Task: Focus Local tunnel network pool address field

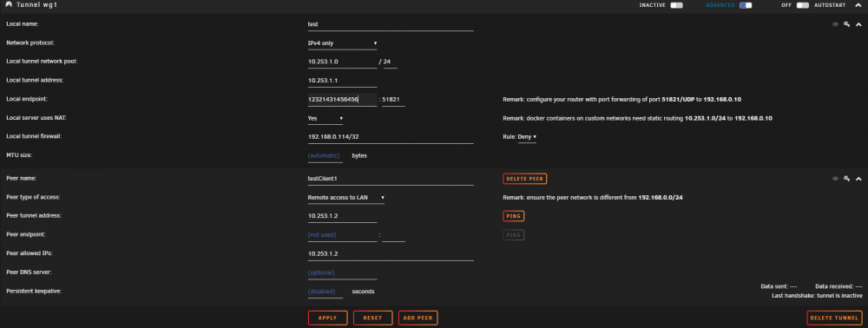Action: [x=342, y=62]
